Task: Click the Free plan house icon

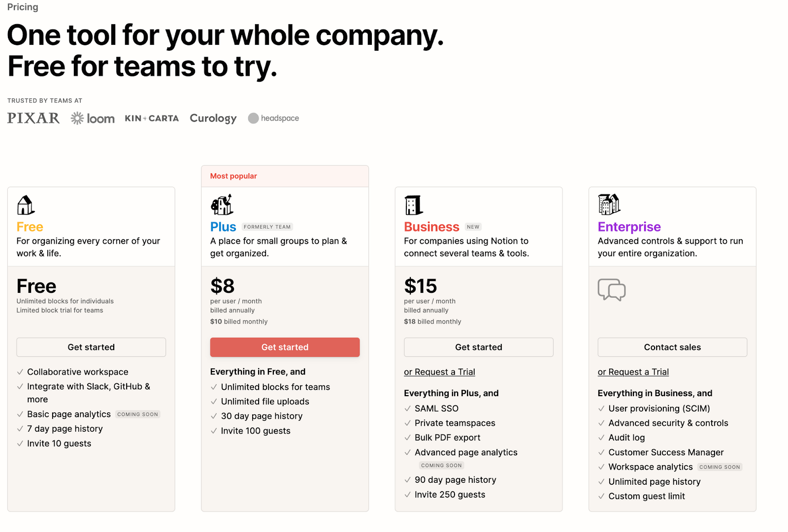Action: click(x=26, y=205)
